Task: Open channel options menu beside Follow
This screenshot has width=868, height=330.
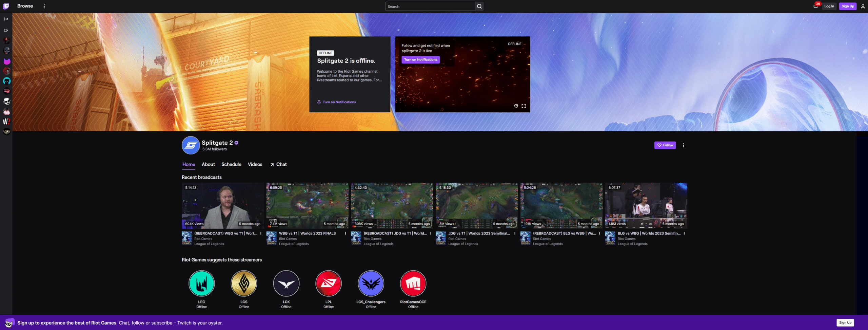Action: click(683, 145)
